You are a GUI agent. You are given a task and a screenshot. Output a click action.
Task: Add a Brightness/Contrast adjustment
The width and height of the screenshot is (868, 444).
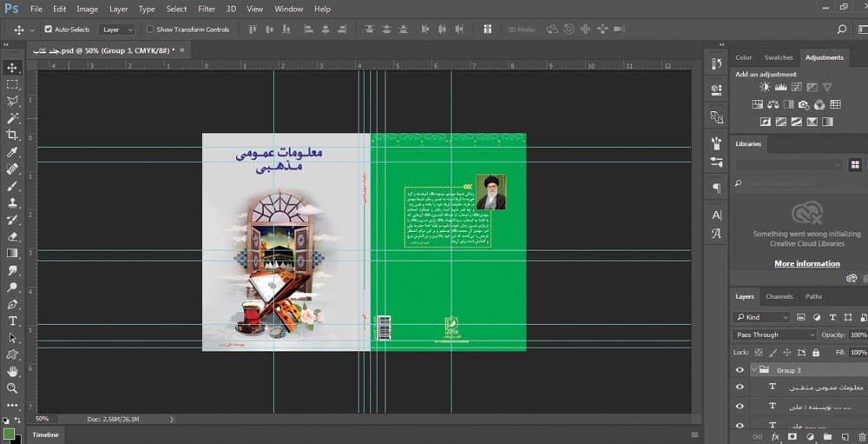pyautogui.click(x=765, y=87)
